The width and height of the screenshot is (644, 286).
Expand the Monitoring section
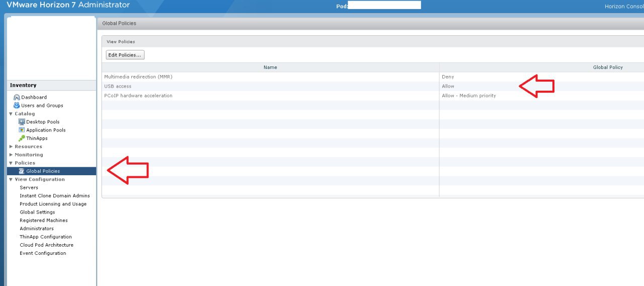(11, 155)
